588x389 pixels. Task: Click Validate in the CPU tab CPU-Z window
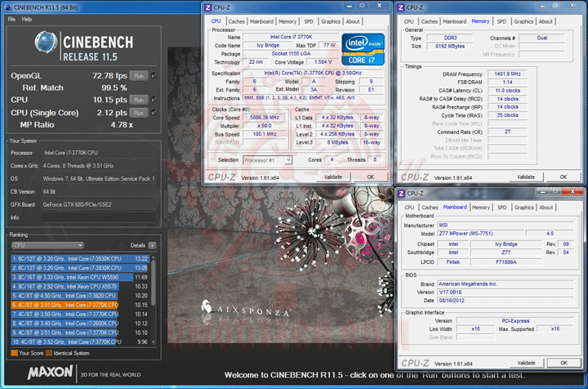pyautogui.click(x=332, y=177)
